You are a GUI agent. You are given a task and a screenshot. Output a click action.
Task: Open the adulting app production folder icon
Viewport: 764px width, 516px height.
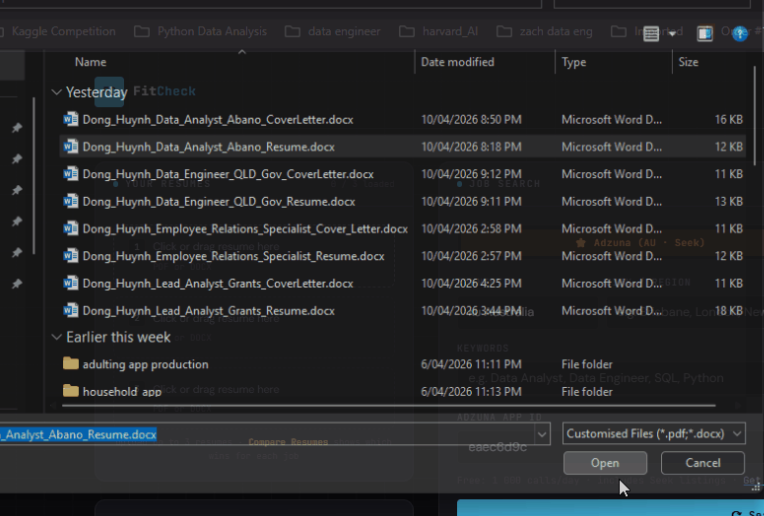(x=71, y=365)
